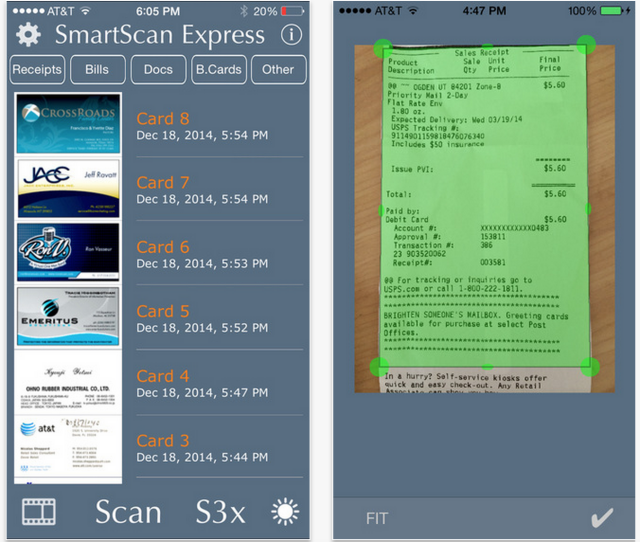Screen dimensions: 640x542
Task: Click the date Dec 18, 2014, 5:44 PM
Action: pyautogui.click(x=202, y=457)
